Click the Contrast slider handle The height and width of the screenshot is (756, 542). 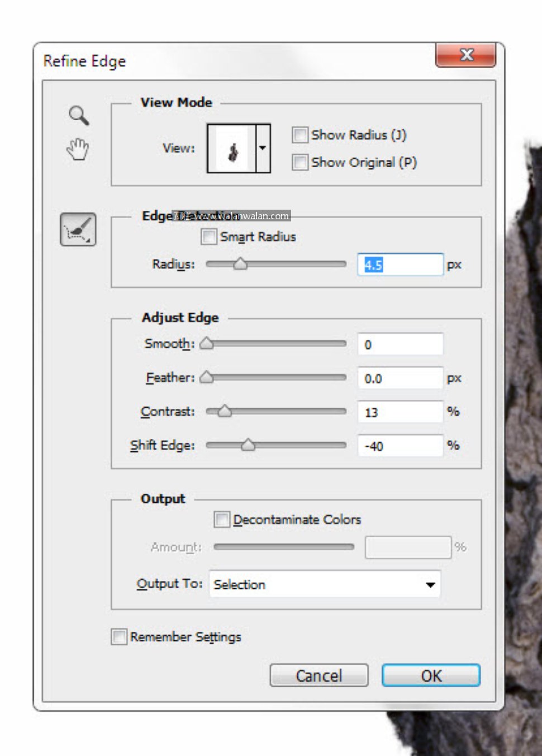[225, 412]
